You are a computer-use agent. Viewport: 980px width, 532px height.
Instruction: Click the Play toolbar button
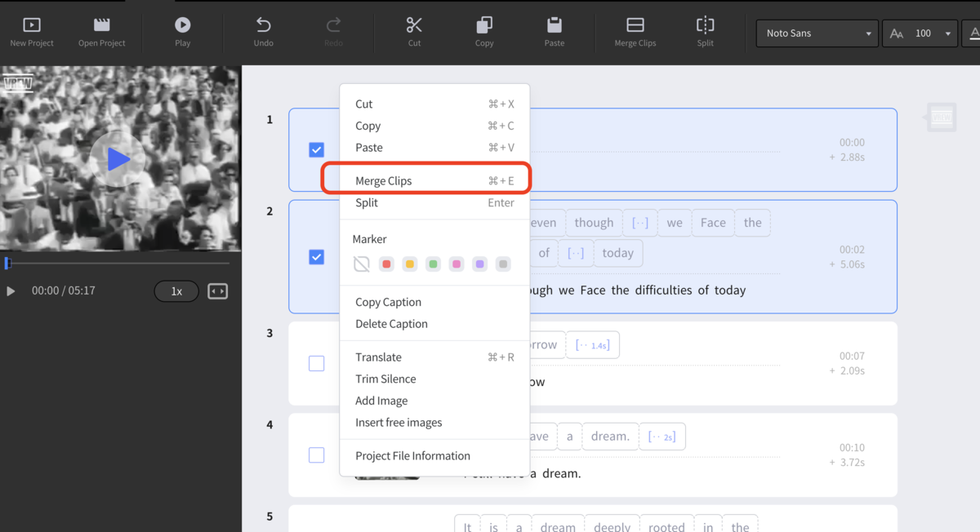[183, 33]
